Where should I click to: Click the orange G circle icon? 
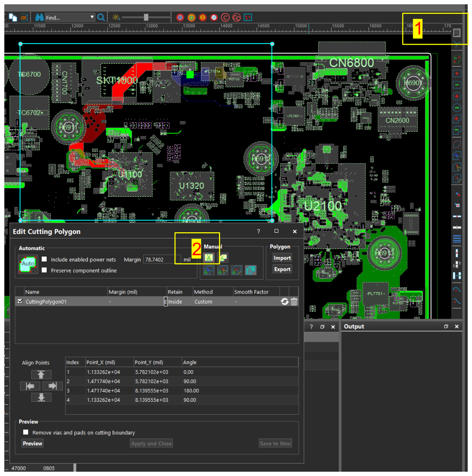click(191, 17)
